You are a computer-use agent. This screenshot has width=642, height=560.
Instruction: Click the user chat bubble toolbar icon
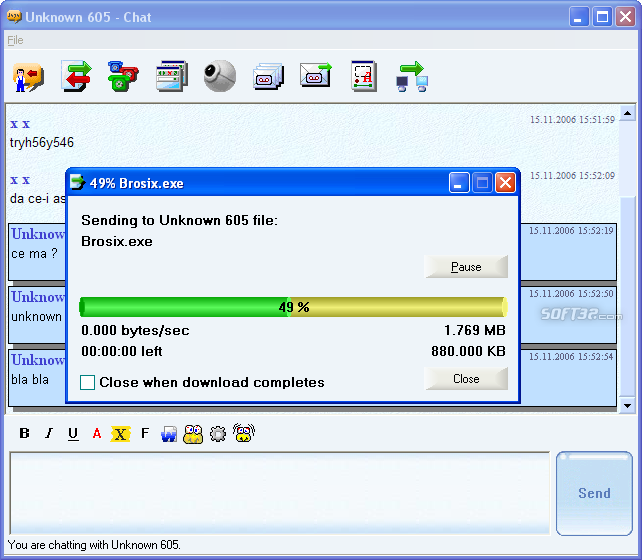point(27,77)
